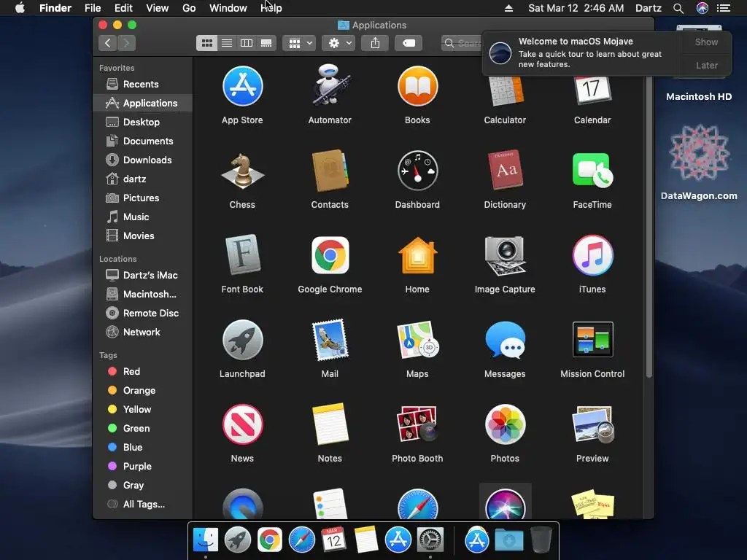Select the News app icon
This screenshot has height=560, width=747.
point(242,424)
